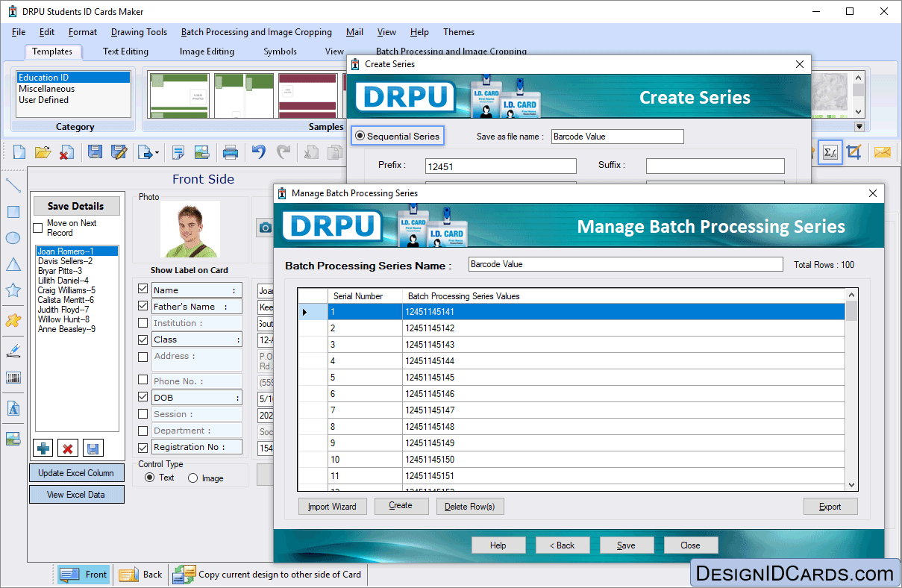
Task: Check the Session label checkbox
Action: [x=143, y=413]
